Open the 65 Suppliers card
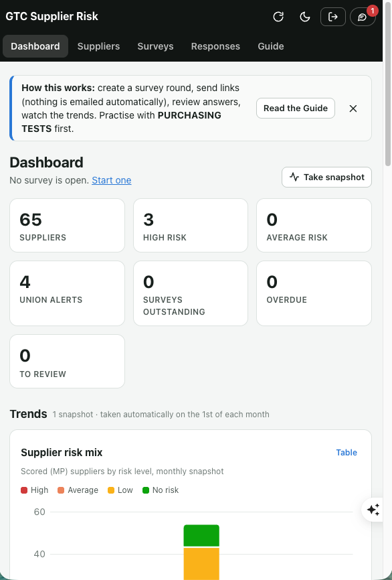This screenshot has height=580, width=392. [68, 226]
